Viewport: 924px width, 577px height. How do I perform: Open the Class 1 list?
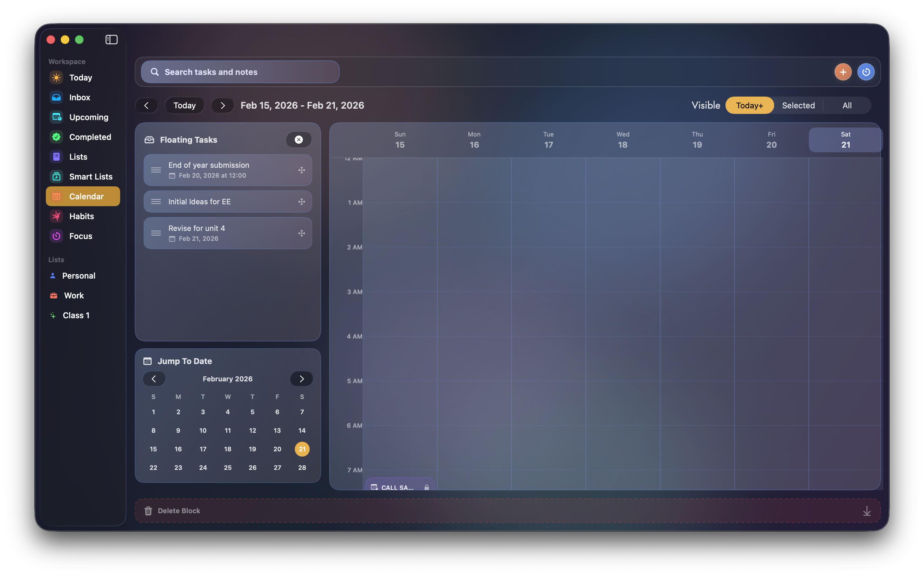tap(83, 315)
